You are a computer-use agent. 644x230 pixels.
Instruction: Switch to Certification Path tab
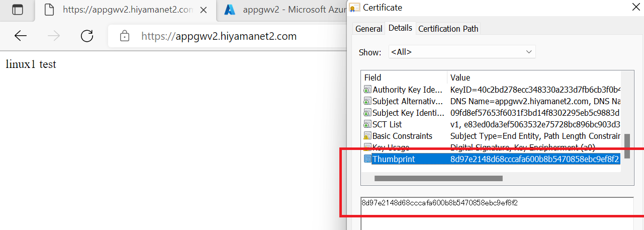click(448, 29)
